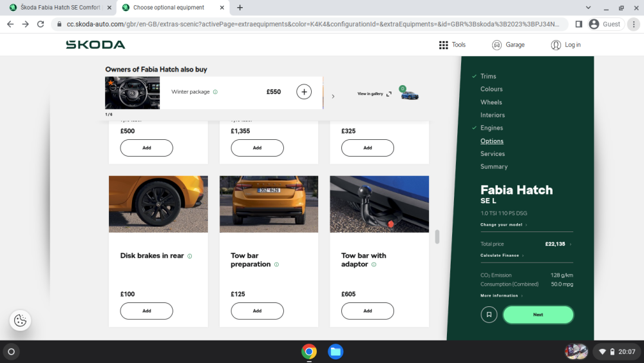Go to Engines step
The height and width of the screenshot is (363, 644).
(491, 128)
